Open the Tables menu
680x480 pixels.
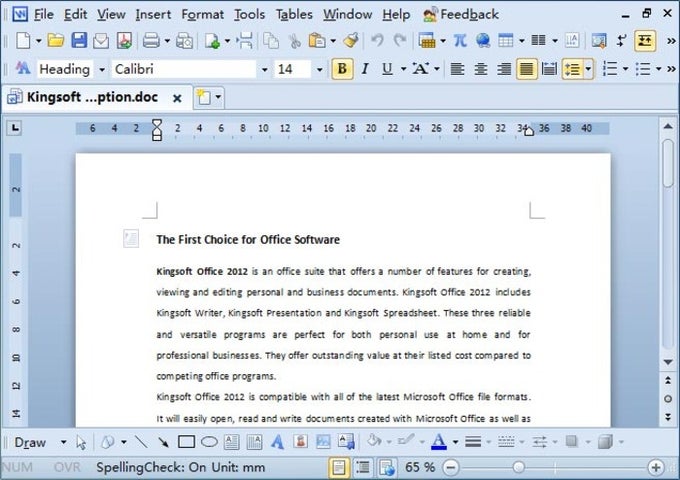tap(294, 14)
